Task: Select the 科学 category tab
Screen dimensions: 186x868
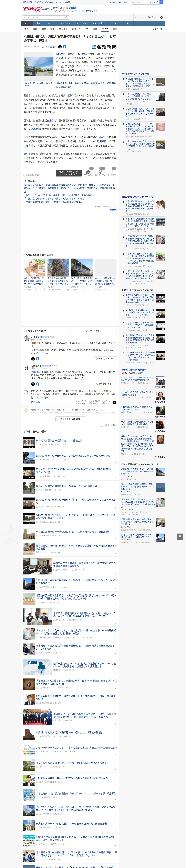Action: pyautogui.click(x=95, y=29)
